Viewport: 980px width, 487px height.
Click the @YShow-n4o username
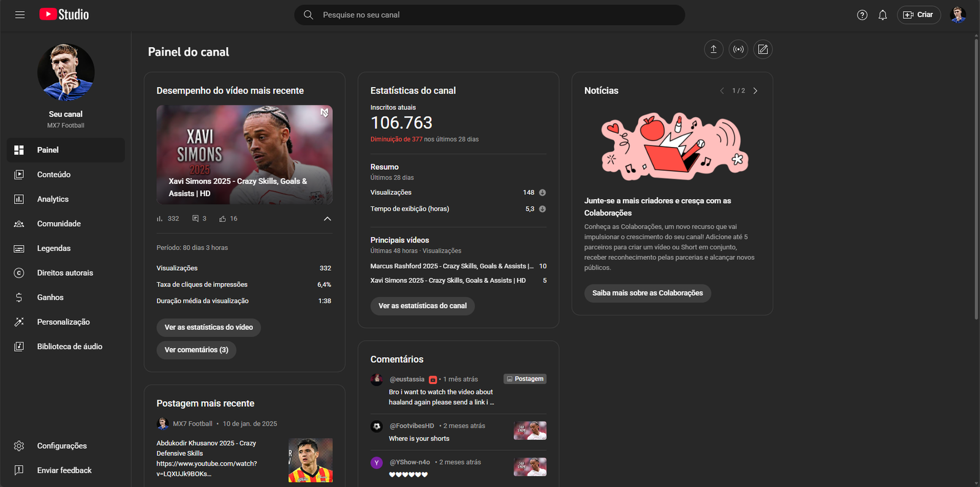[x=410, y=462]
